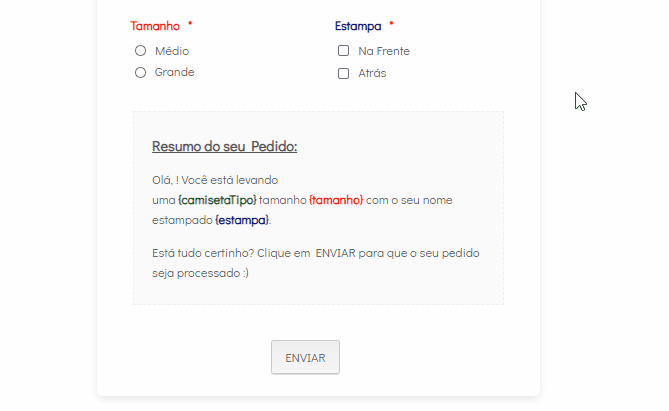
Task: Click the "seja processado :)" text line
Action: pos(200,272)
